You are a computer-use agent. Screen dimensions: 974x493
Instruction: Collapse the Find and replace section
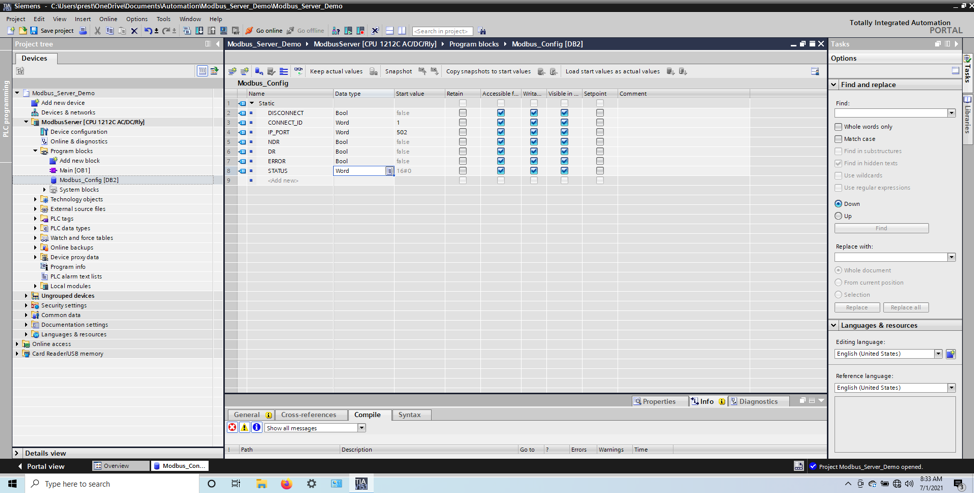[834, 84]
